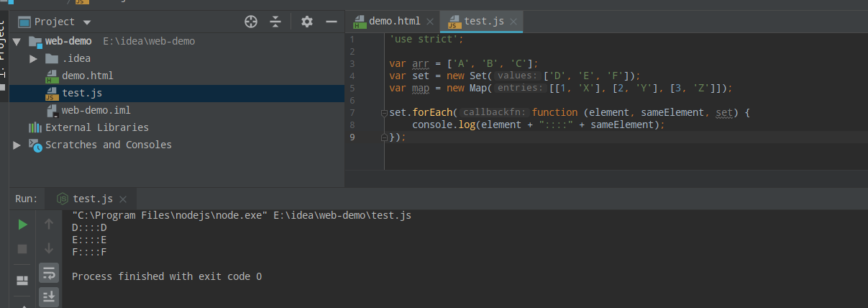868x308 pixels.
Task: Open the test.js Run tab
Action: [93, 199]
